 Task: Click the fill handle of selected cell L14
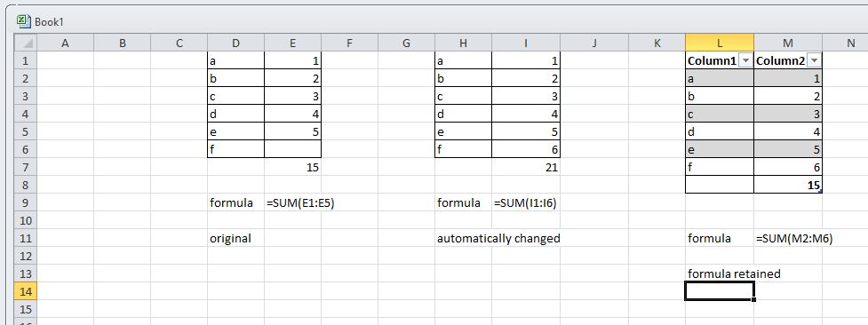(x=753, y=299)
